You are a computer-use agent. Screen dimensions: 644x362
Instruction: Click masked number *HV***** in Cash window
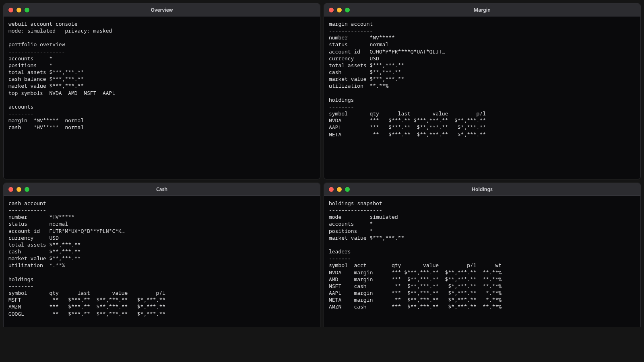point(62,217)
